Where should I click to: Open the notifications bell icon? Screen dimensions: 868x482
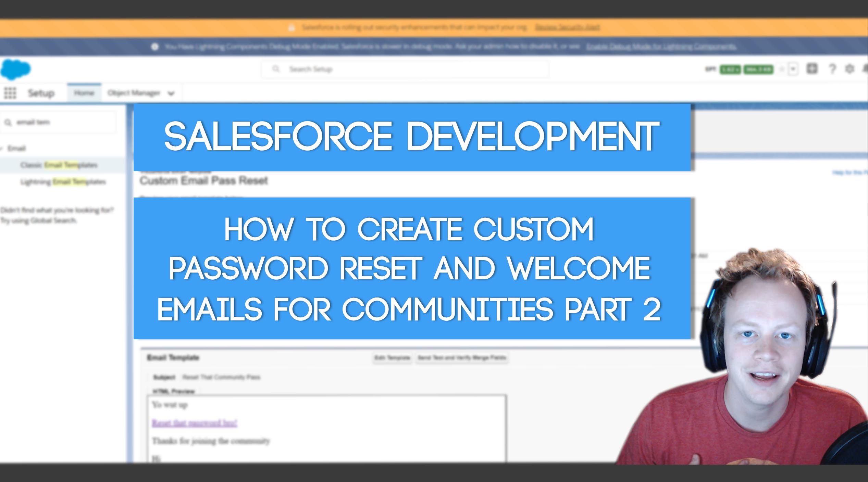click(865, 69)
